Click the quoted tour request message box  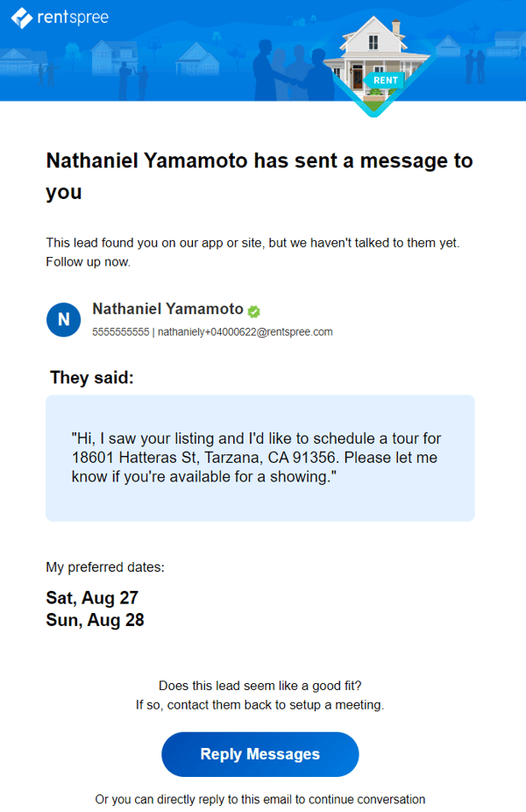click(259, 458)
